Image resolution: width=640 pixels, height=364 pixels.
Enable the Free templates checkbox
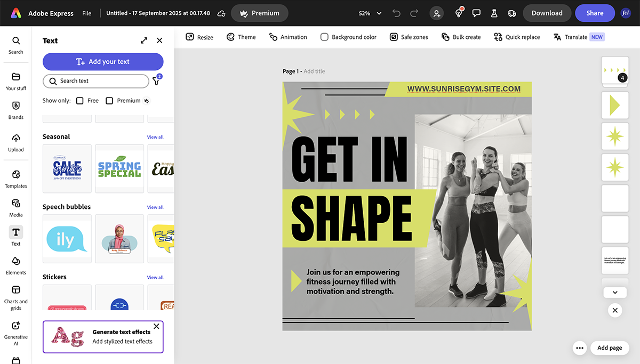tap(79, 100)
